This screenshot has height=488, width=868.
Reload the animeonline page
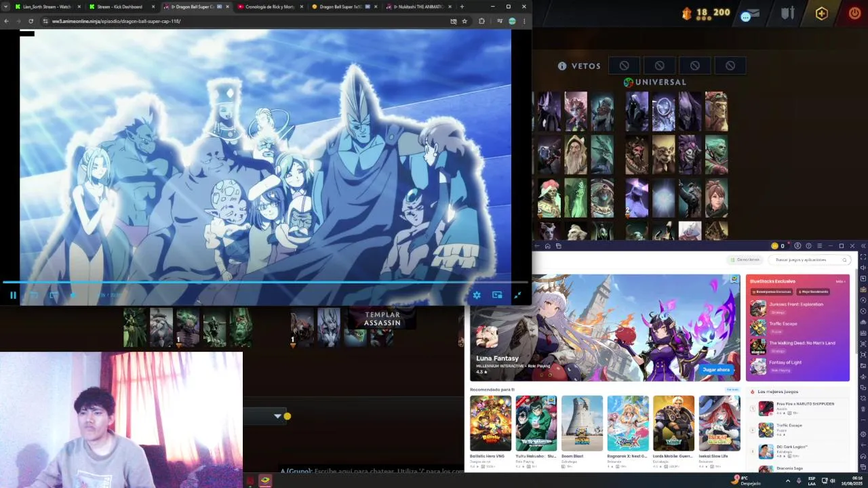31,21
